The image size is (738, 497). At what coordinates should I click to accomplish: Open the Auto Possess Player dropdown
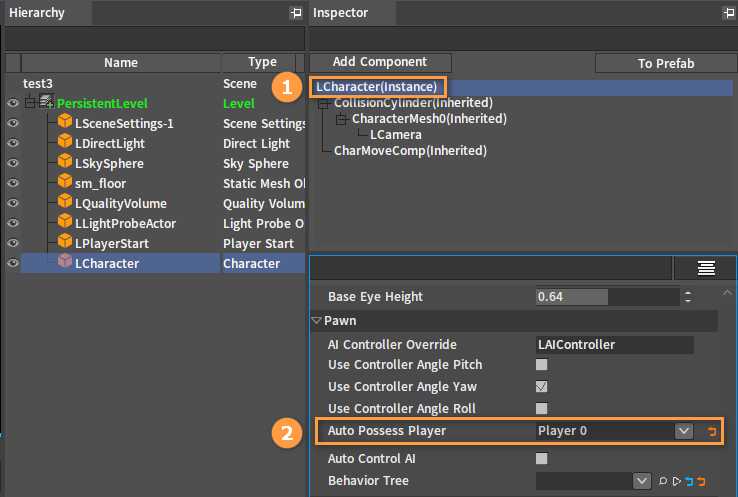[x=684, y=431]
